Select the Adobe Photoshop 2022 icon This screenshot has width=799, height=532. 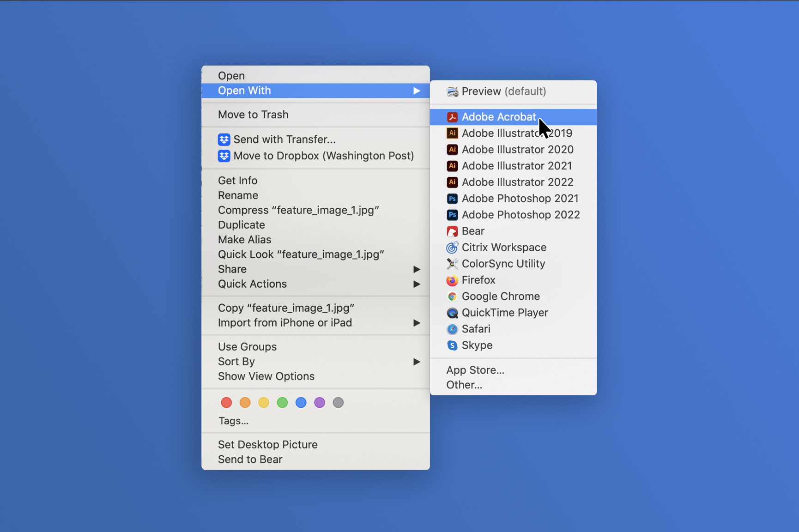click(x=452, y=215)
